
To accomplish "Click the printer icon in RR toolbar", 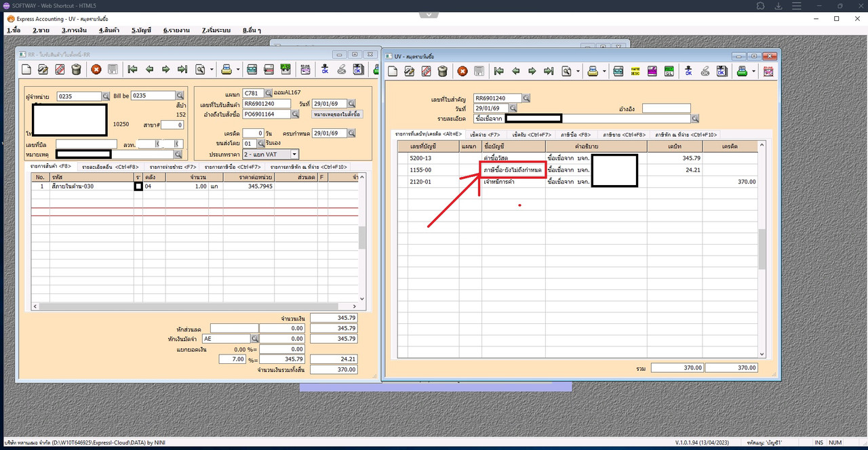I will [226, 69].
